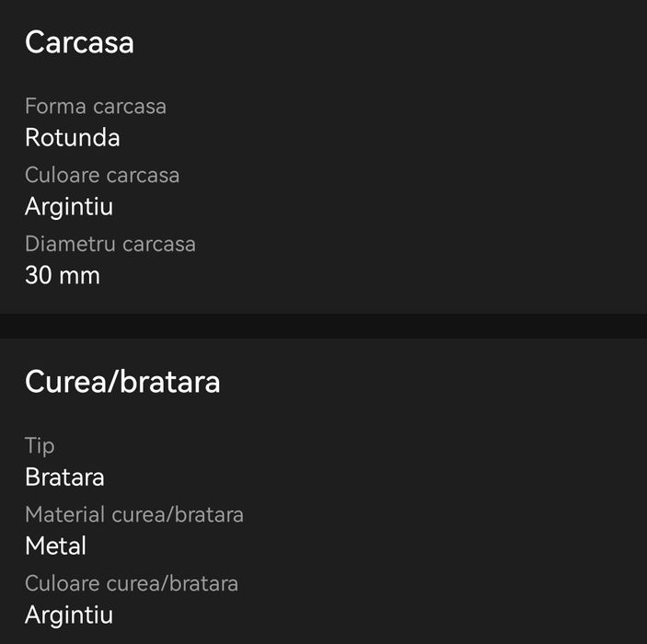Screen dimensions: 647x644
Task: Click the Carcasa section heading
Action: pos(79,42)
